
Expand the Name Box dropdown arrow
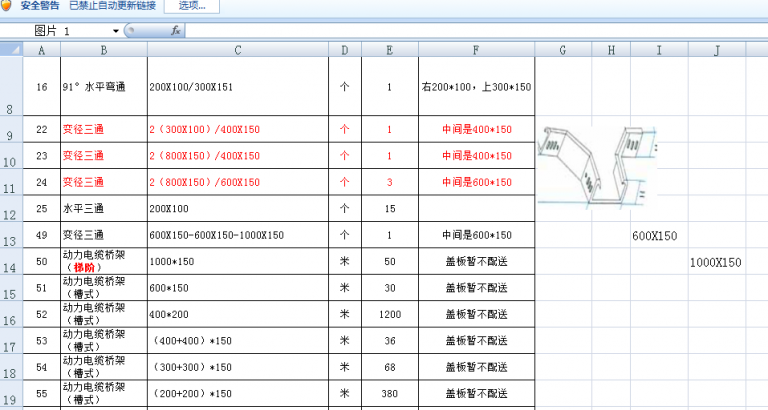pyautogui.click(x=116, y=31)
